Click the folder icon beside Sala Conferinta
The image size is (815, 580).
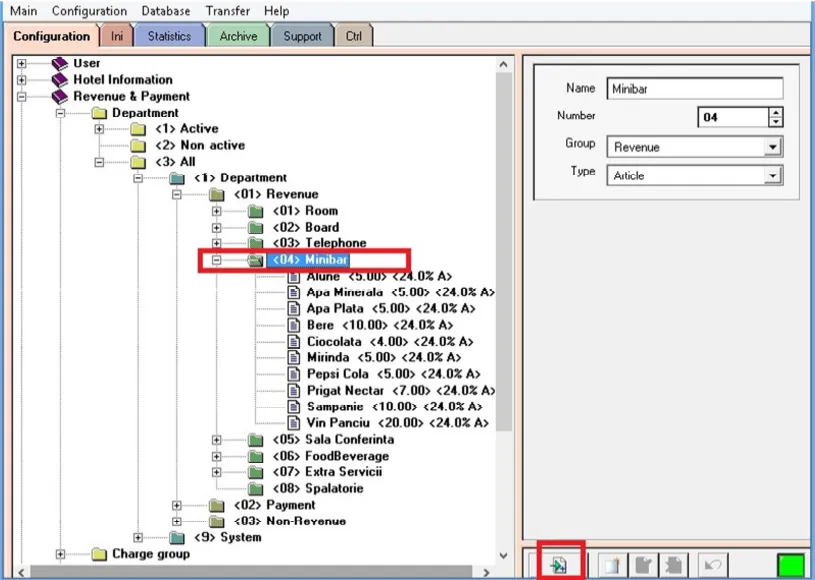coord(255,440)
